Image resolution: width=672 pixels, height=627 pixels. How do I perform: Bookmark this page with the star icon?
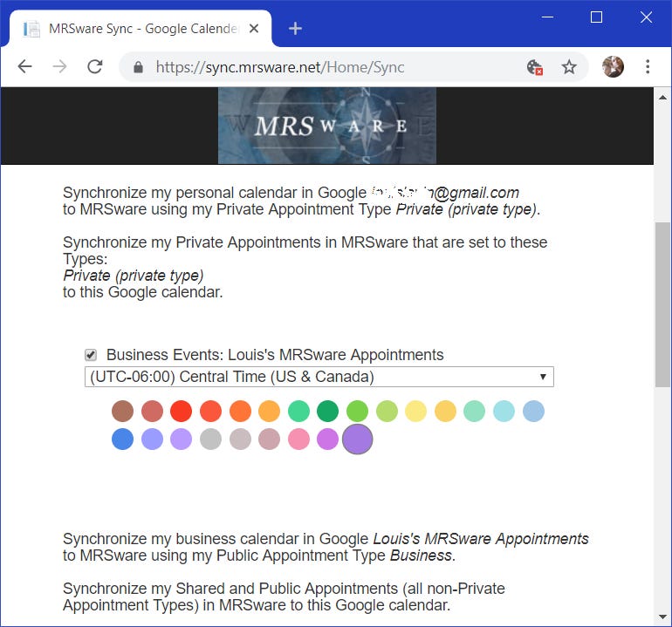569,67
